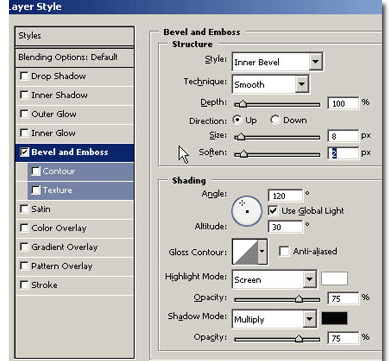Select the Drop Shadow label
The height and width of the screenshot is (361, 390).
tap(59, 76)
